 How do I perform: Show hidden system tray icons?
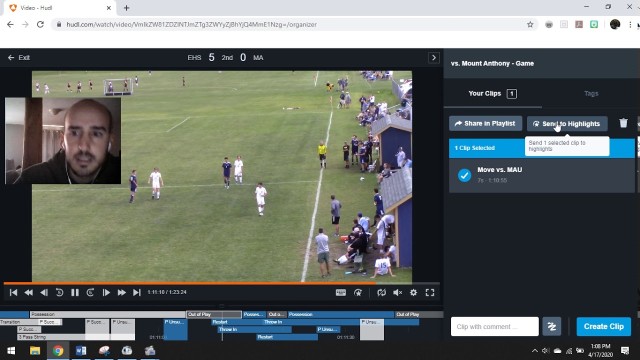tap(535, 351)
